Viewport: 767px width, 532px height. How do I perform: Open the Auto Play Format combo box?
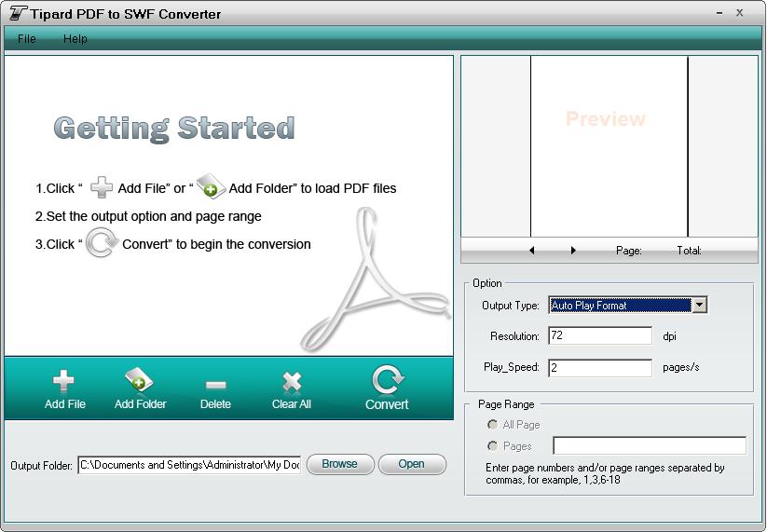point(620,306)
